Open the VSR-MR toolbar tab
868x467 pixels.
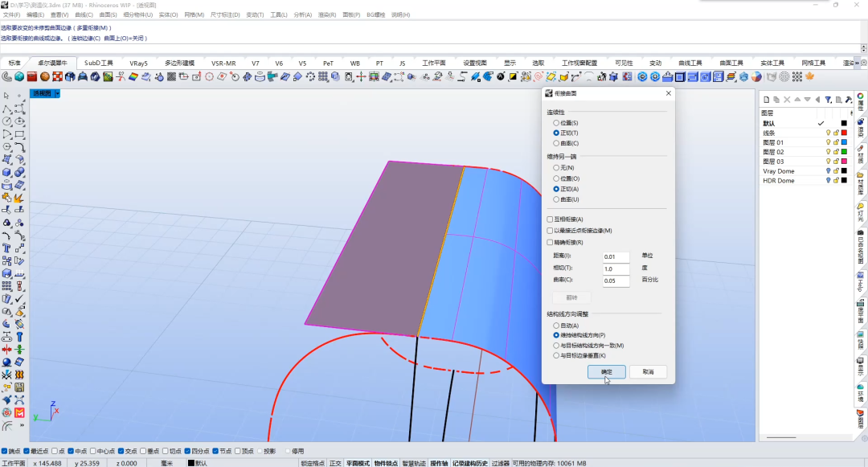(x=223, y=63)
